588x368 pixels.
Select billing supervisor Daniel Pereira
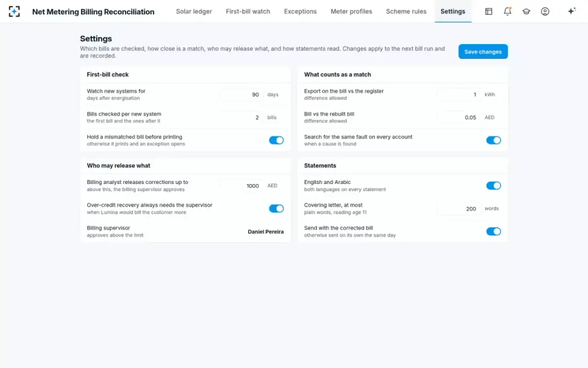point(266,232)
